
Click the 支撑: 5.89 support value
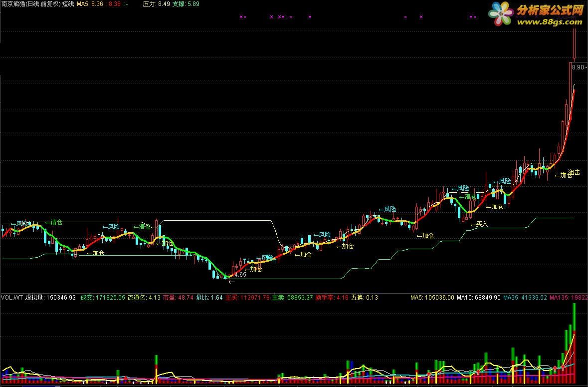pos(186,4)
